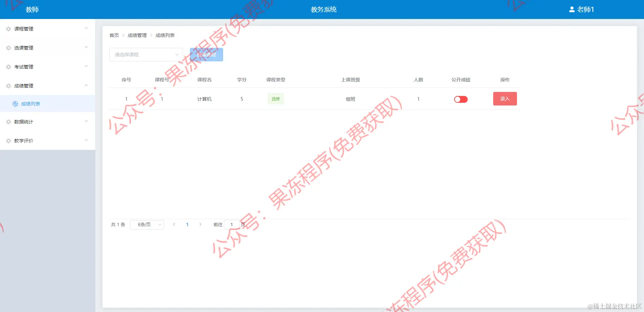Image resolution: width=644 pixels, height=312 pixels.
Task: Click the 计算机 course name cell
Action: click(204, 99)
